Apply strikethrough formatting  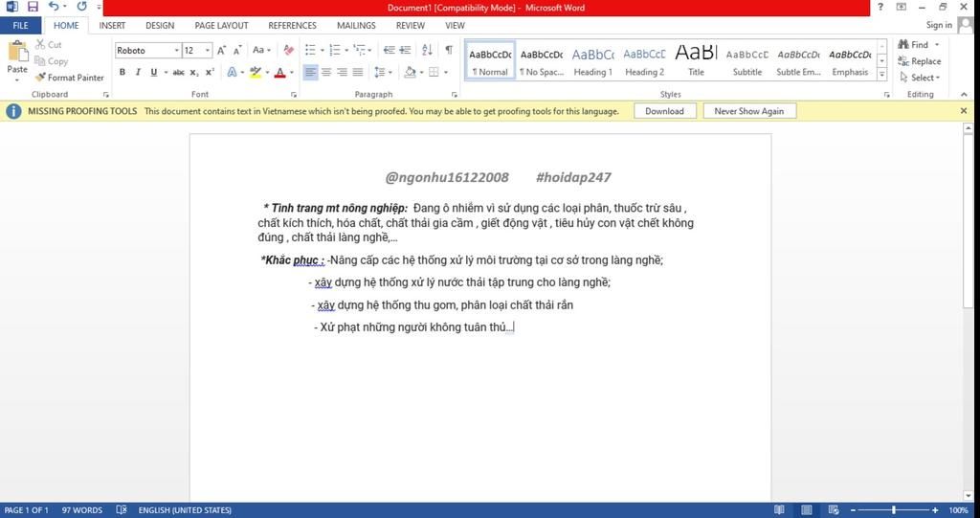coord(179,73)
